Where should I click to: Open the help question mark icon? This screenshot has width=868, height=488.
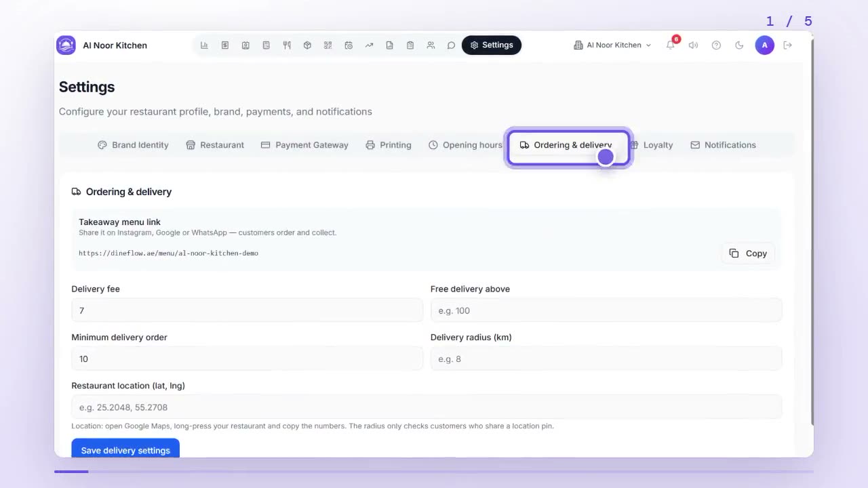click(716, 45)
